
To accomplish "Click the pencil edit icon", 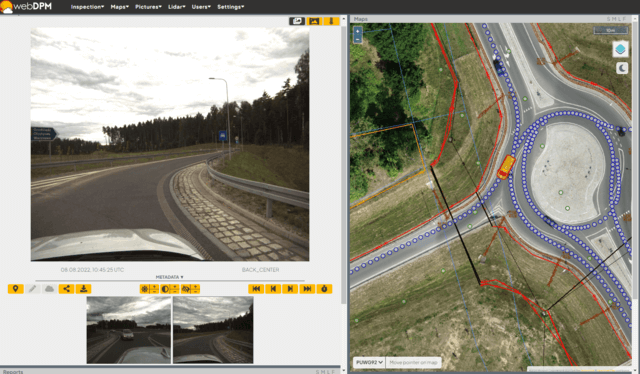I will click(x=33, y=289).
